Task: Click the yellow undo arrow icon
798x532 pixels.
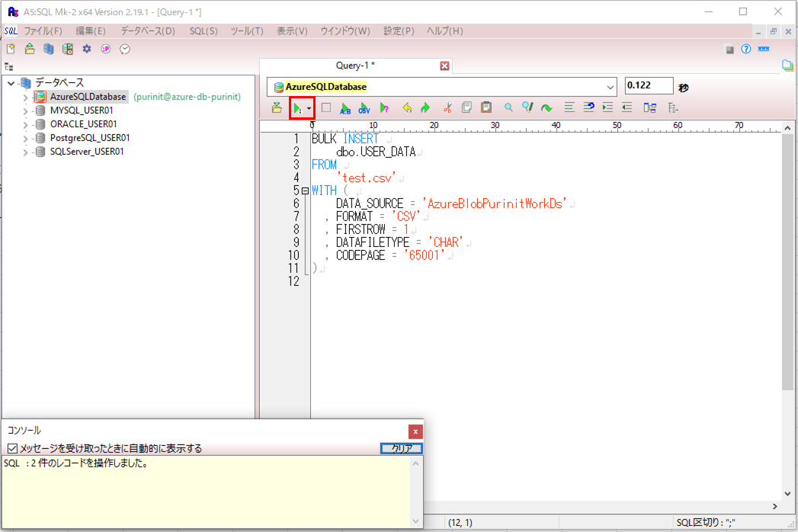Action: tap(407, 107)
